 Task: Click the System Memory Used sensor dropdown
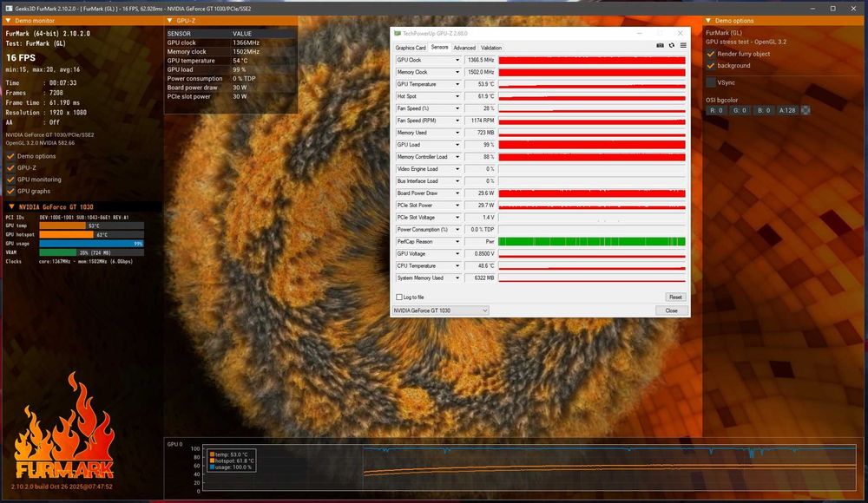point(457,278)
